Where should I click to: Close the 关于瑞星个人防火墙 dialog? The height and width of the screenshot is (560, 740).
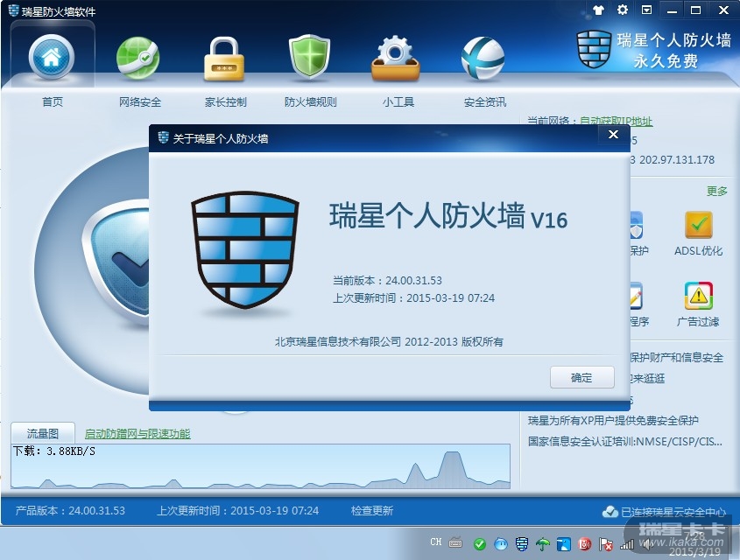(x=614, y=135)
